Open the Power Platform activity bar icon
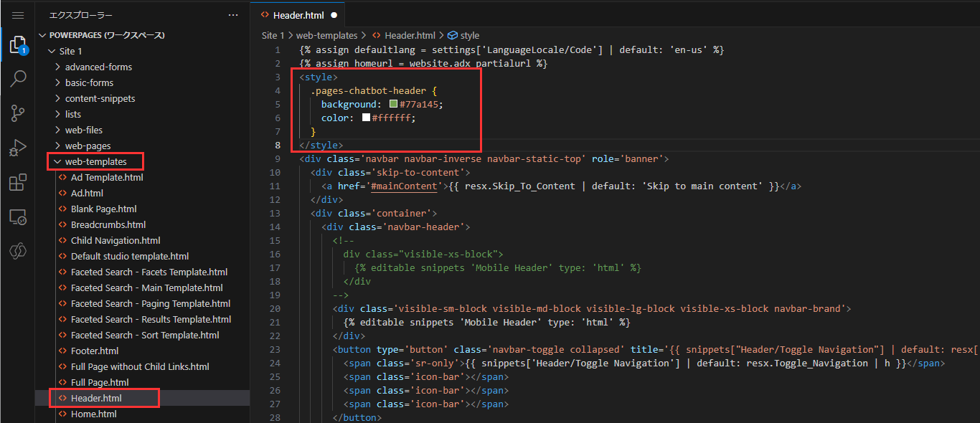Screen dimensions: 980x423 click(17, 250)
